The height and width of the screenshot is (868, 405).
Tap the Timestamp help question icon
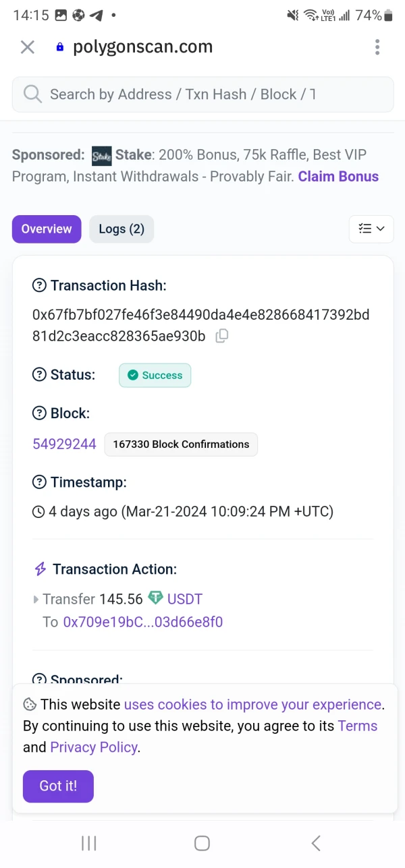click(x=40, y=482)
